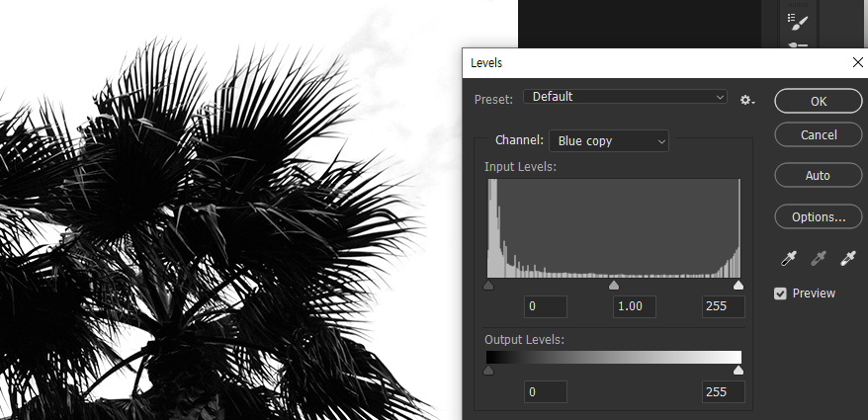Screen dimensions: 868x420
Task: Close the Levels dialog with X
Action: tap(857, 62)
